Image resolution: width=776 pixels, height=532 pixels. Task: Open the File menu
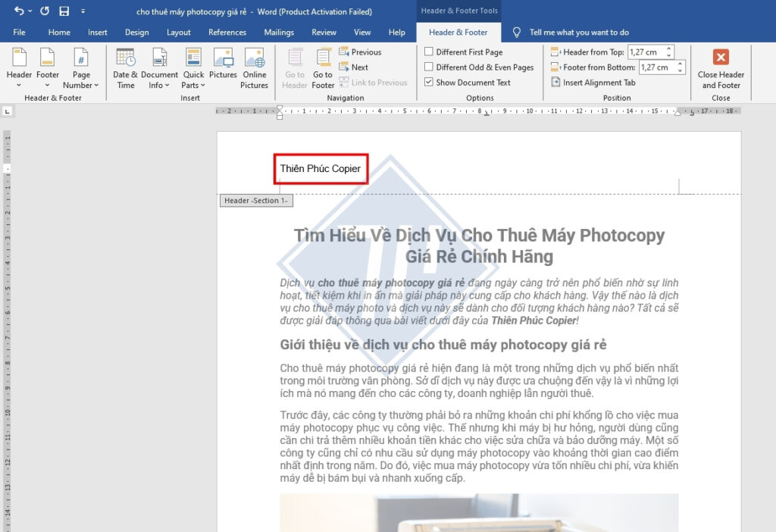coord(19,32)
